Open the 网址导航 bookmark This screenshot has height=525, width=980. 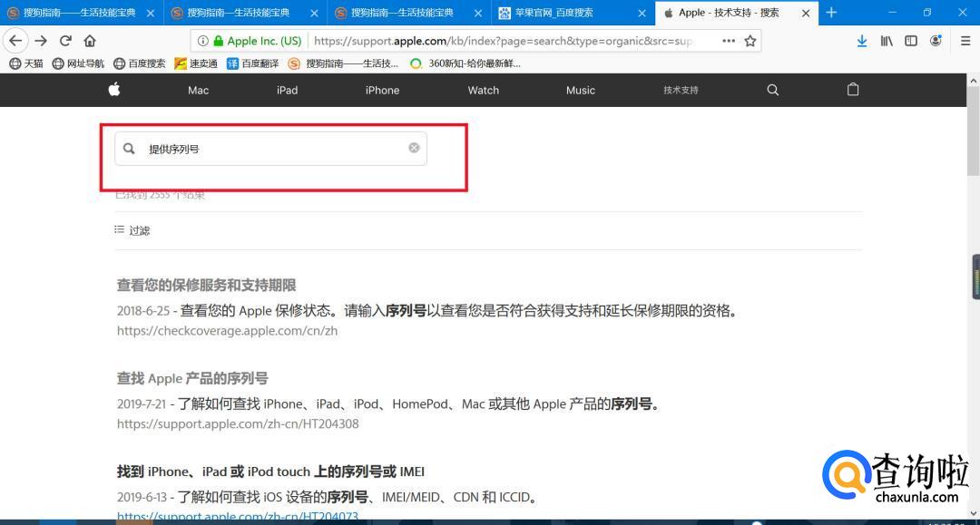[x=78, y=63]
